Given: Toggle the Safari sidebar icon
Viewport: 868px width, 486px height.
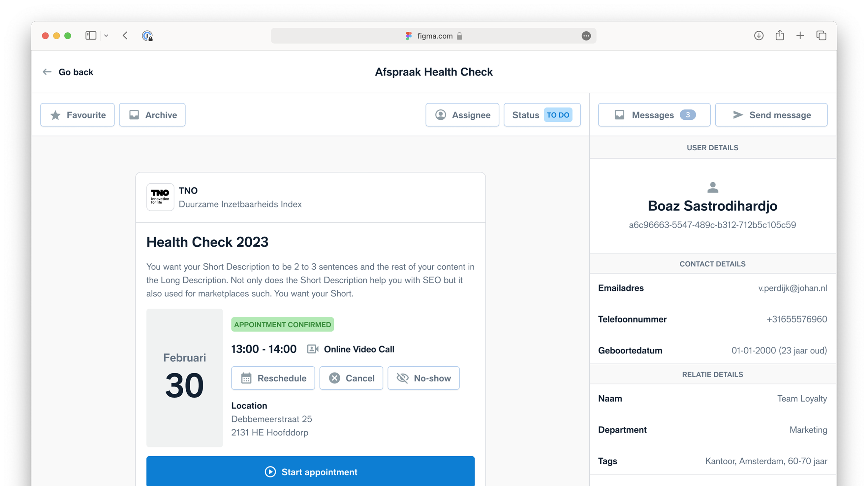Looking at the screenshot, I should point(91,36).
